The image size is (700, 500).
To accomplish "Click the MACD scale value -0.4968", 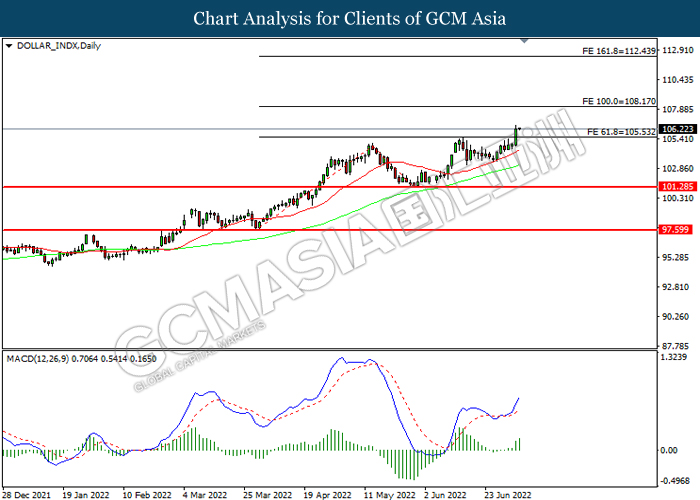I will pyautogui.click(x=674, y=481).
